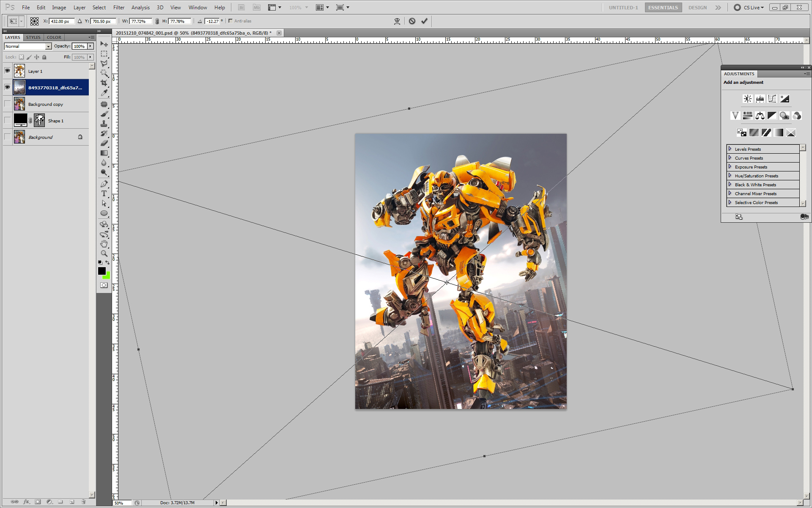Toggle maintain aspect ratio link
This screenshot has width=812, height=508.
pyautogui.click(x=157, y=21)
